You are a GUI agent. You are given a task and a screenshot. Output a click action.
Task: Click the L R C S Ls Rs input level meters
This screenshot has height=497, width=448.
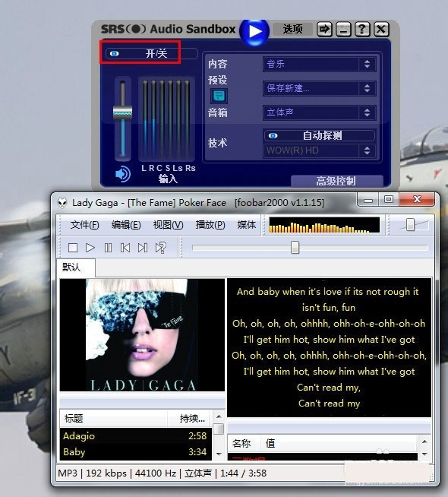(x=166, y=119)
